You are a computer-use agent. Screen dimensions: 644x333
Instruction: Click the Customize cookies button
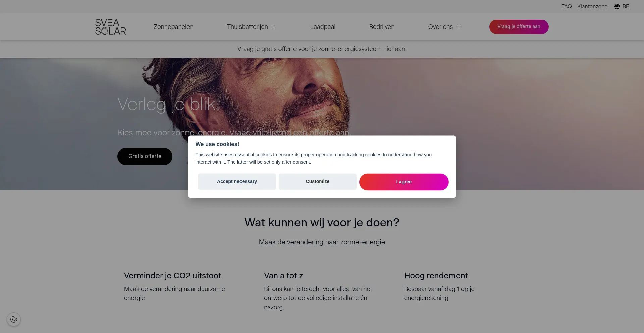[317, 182]
